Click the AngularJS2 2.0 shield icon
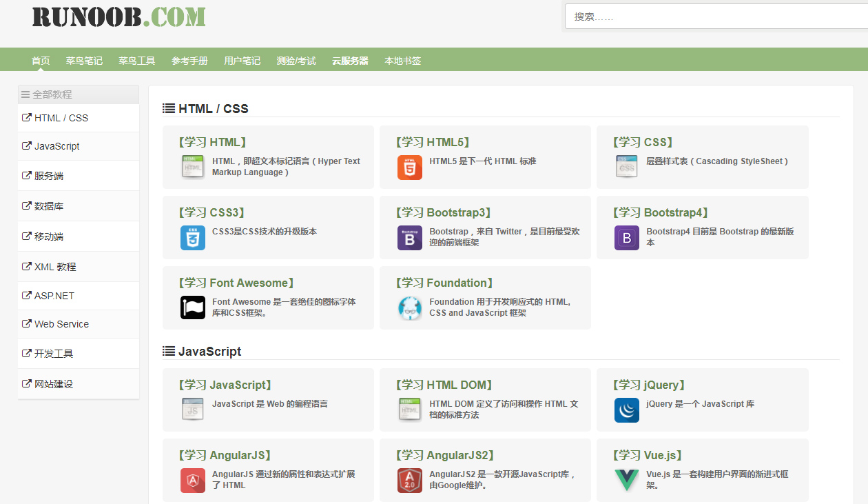 click(x=409, y=480)
